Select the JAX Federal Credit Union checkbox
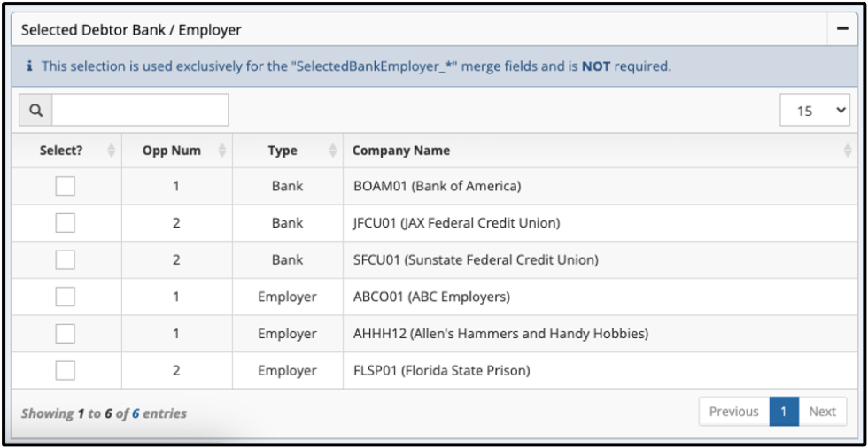The height and width of the screenshot is (448, 868). 66,223
